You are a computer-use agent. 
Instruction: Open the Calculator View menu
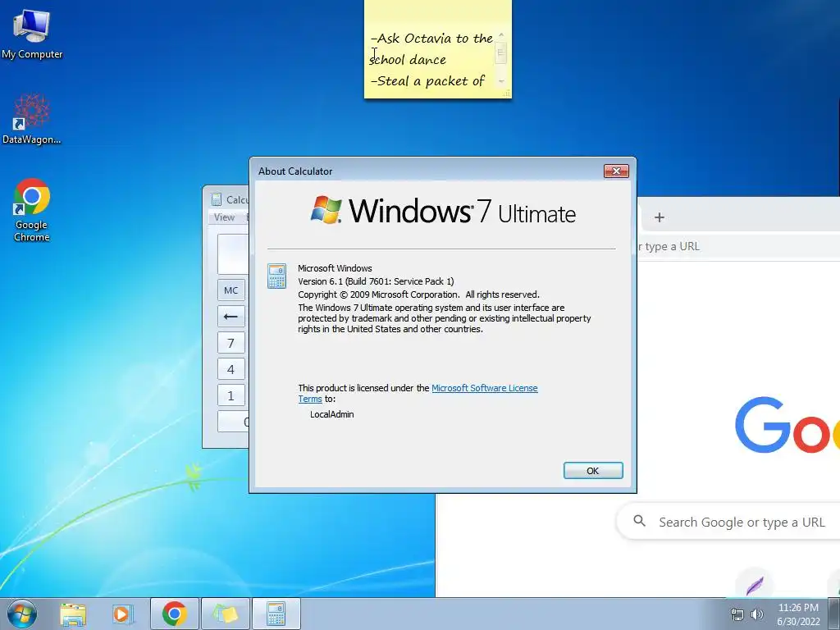tap(224, 217)
